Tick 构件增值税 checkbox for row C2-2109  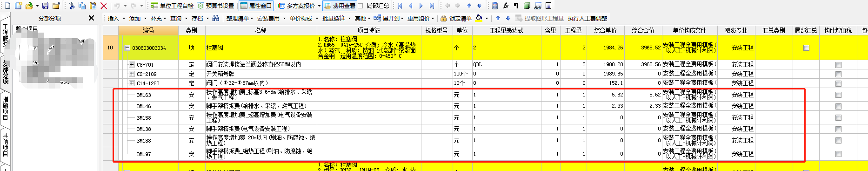[x=838, y=74]
